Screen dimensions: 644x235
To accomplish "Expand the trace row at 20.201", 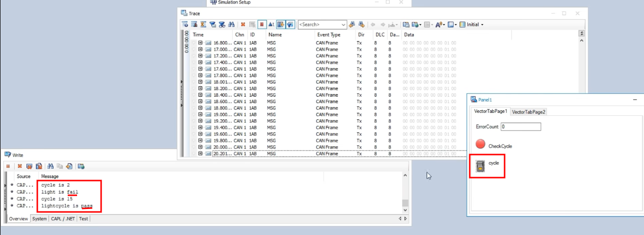I will point(200,154).
